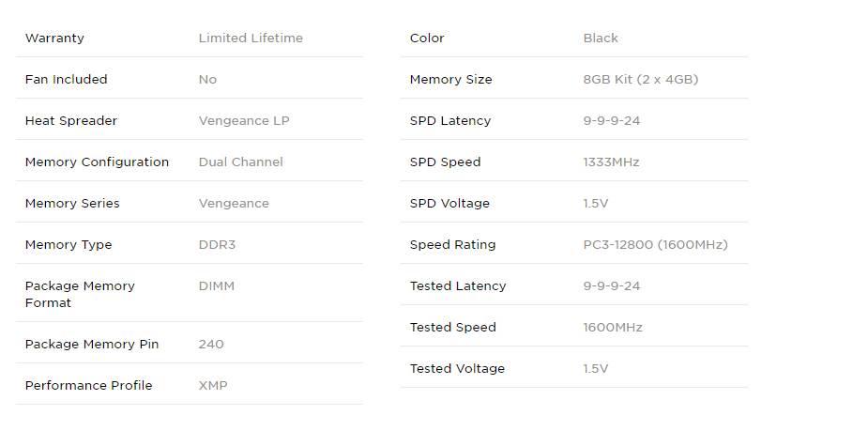868x431 pixels.
Task: Click the SPD Latency value 9-9-9-24
Action: (x=612, y=121)
